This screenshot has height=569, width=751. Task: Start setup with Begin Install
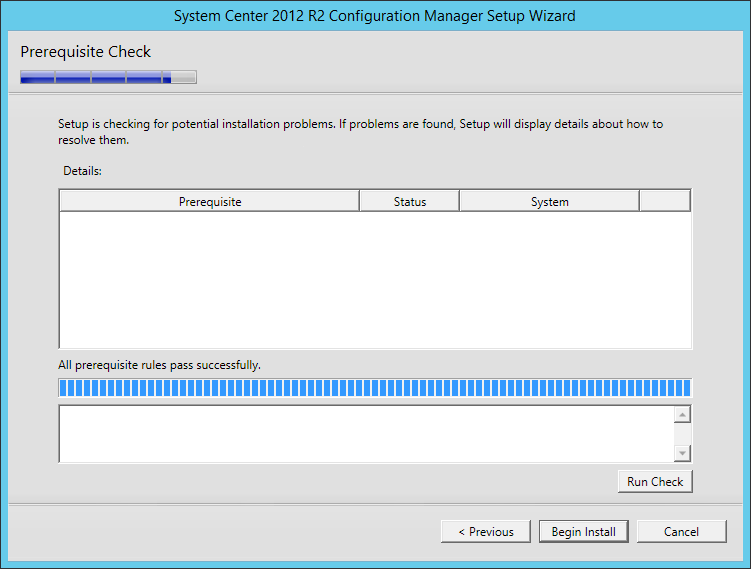pyautogui.click(x=583, y=532)
